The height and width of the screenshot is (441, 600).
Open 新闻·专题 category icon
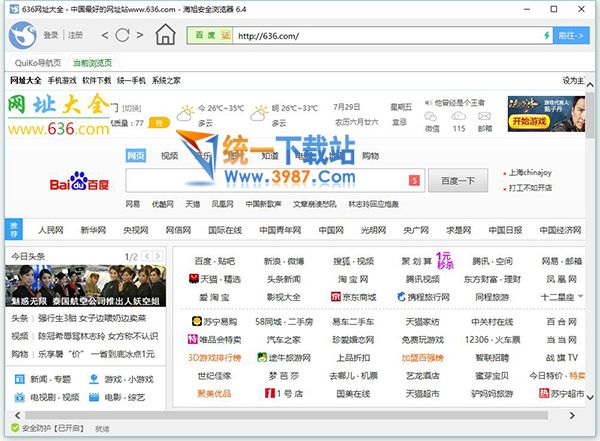pos(19,379)
